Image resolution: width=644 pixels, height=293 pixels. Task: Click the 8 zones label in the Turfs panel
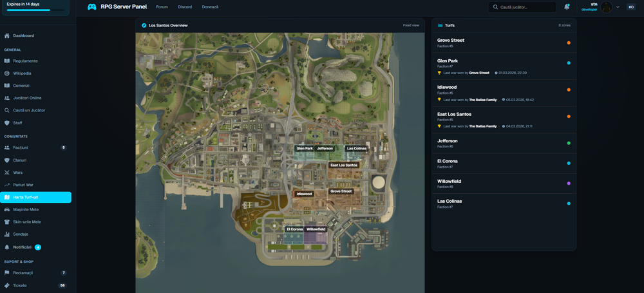[x=564, y=26]
